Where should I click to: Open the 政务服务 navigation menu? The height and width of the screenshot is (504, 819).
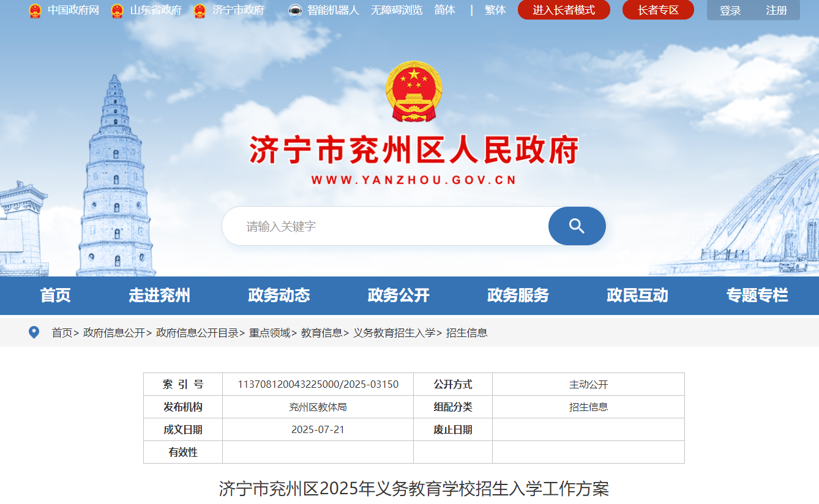tap(518, 295)
